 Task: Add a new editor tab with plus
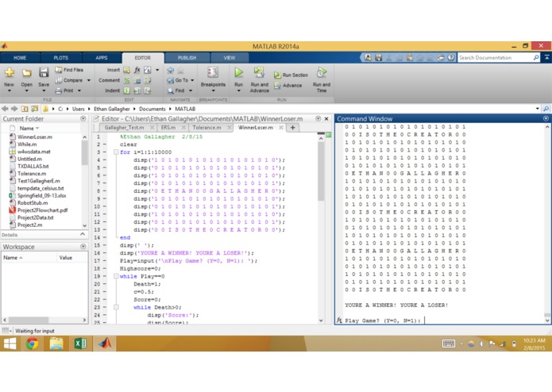coord(292,128)
